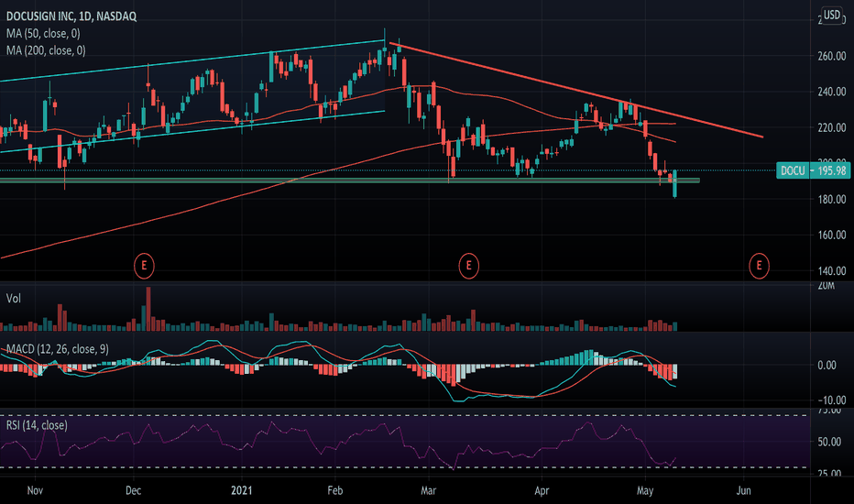Screen dimensions: 854x504
Task: Click the earnings E marker in December
Action: (144, 266)
